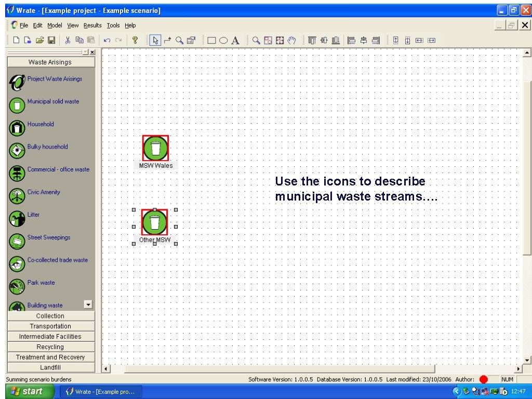Select the Park waste icon
Image resolution: width=532 pixels, height=399 pixels.
(x=17, y=286)
